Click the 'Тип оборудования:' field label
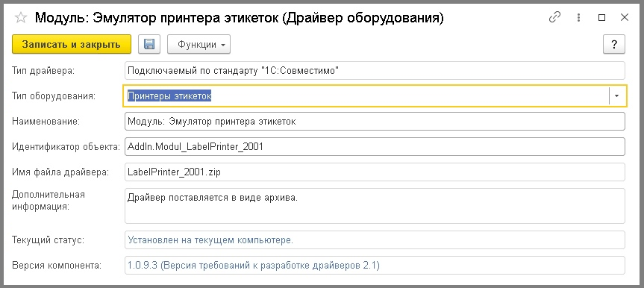 tap(54, 96)
